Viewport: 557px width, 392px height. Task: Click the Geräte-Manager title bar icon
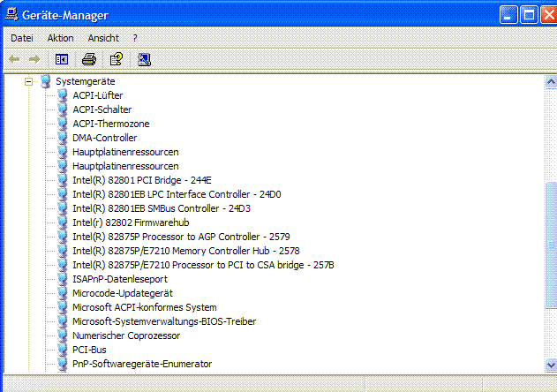click(x=11, y=15)
